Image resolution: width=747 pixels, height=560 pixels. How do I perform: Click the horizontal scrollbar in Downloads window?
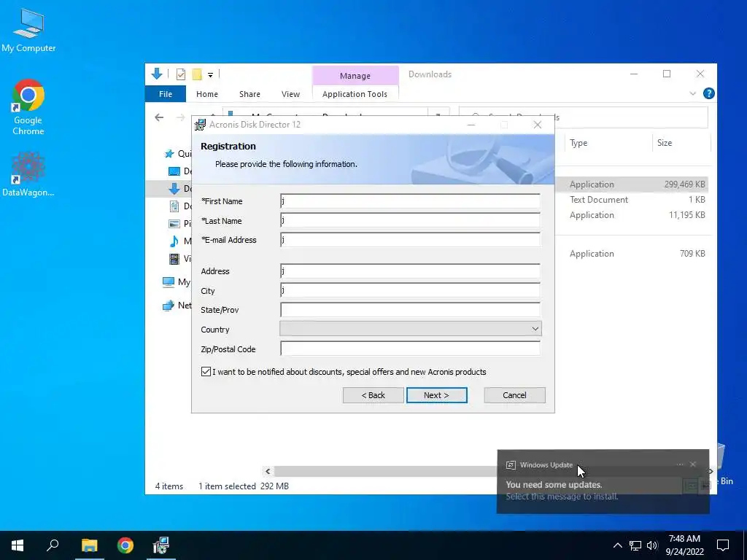coord(385,472)
